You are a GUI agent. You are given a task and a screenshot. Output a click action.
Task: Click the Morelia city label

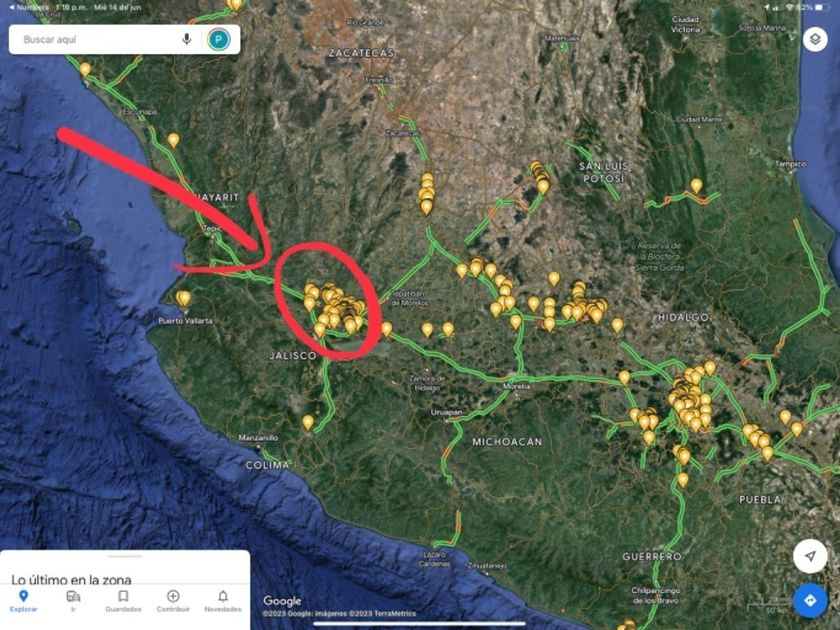pyautogui.click(x=516, y=386)
